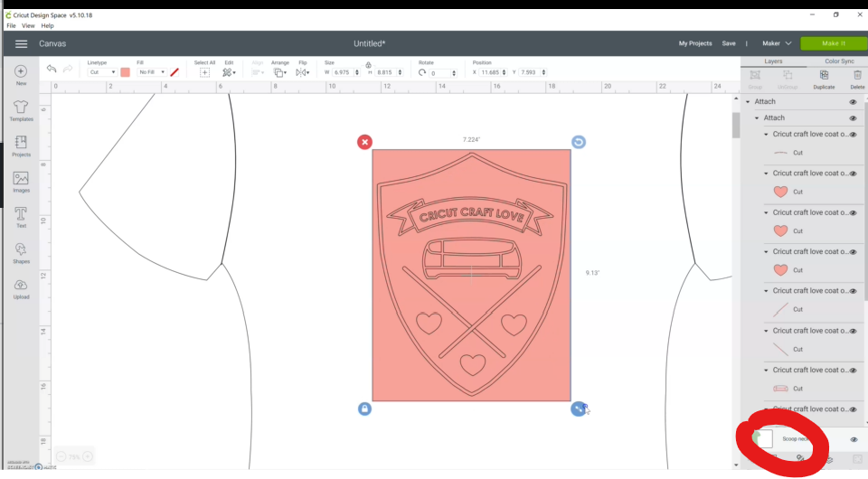Click the blue resize handle on the selection
Image resolution: width=868 pixels, height=479 pixels.
pyautogui.click(x=578, y=409)
